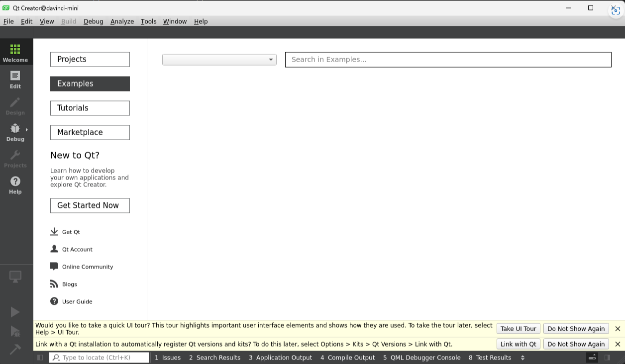
Task: Close the UI tour notification bar
Action: [618, 329]
